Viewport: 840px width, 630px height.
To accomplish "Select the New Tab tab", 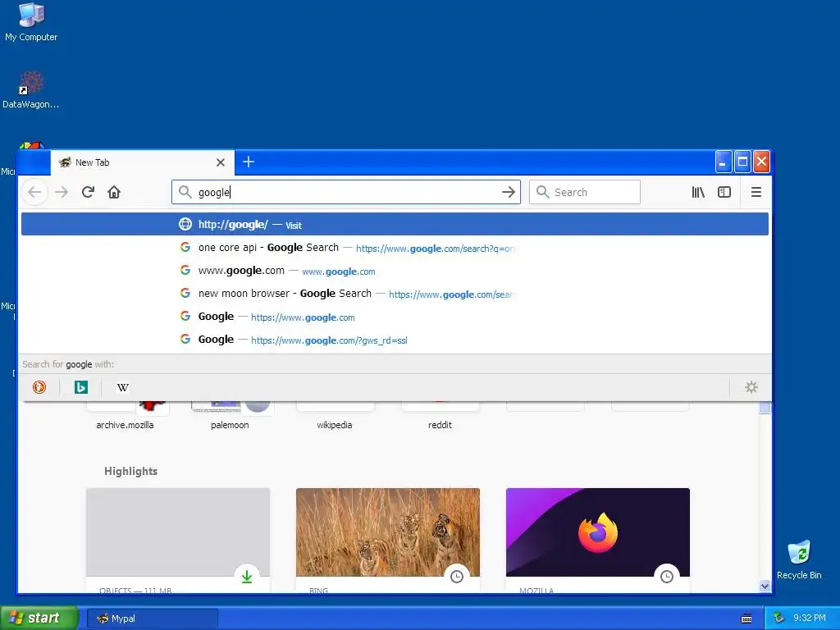I will (x=143, y=162).
